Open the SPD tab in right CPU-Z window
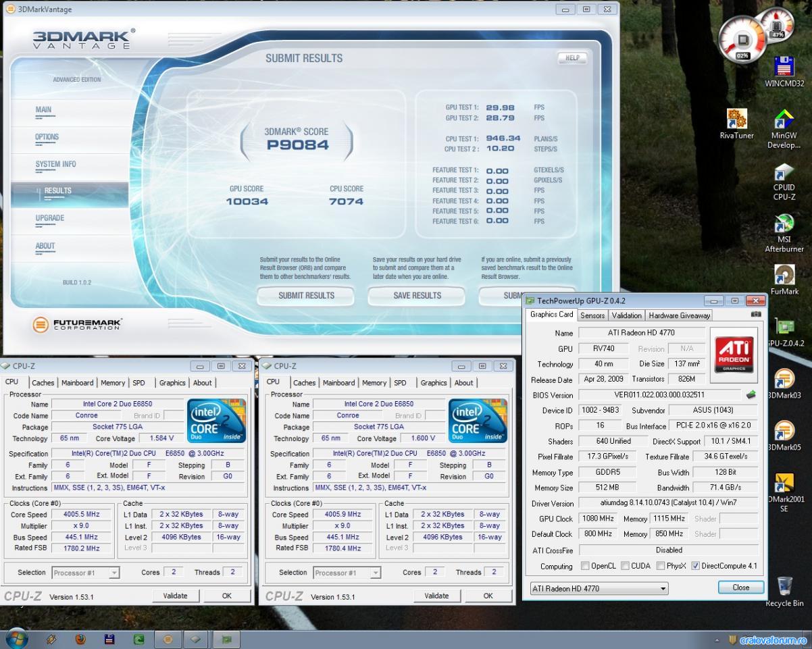The image size is (812, 649). click(x=401, y=383)
